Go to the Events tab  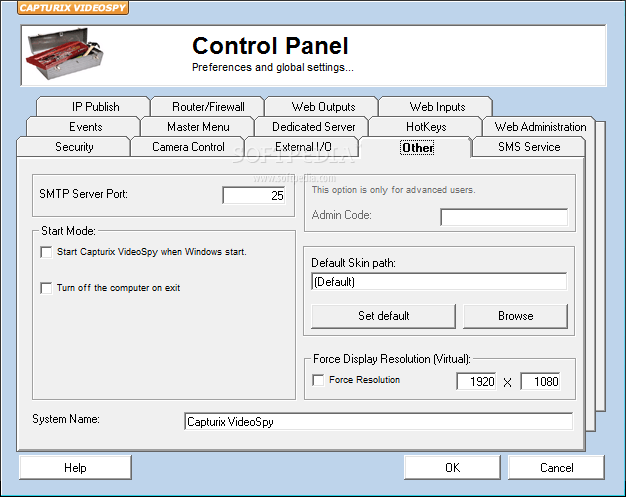[x=85, y=127]
